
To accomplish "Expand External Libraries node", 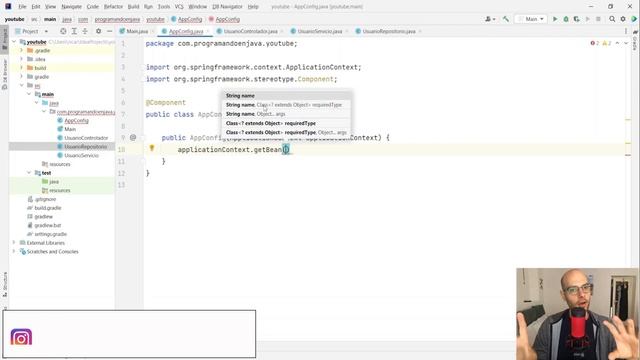I will [14, 243].
